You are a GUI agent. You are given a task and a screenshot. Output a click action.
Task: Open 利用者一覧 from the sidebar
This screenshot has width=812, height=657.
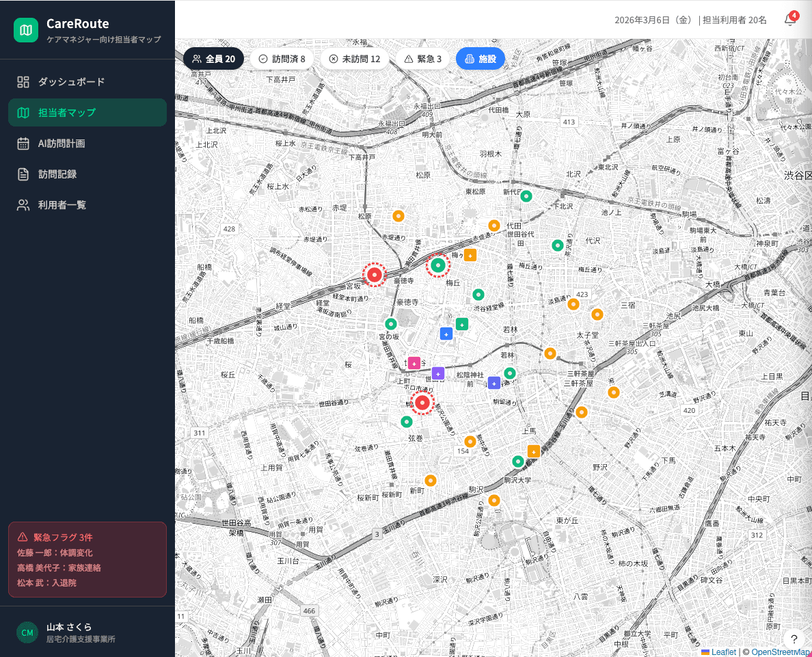[62, 205]
